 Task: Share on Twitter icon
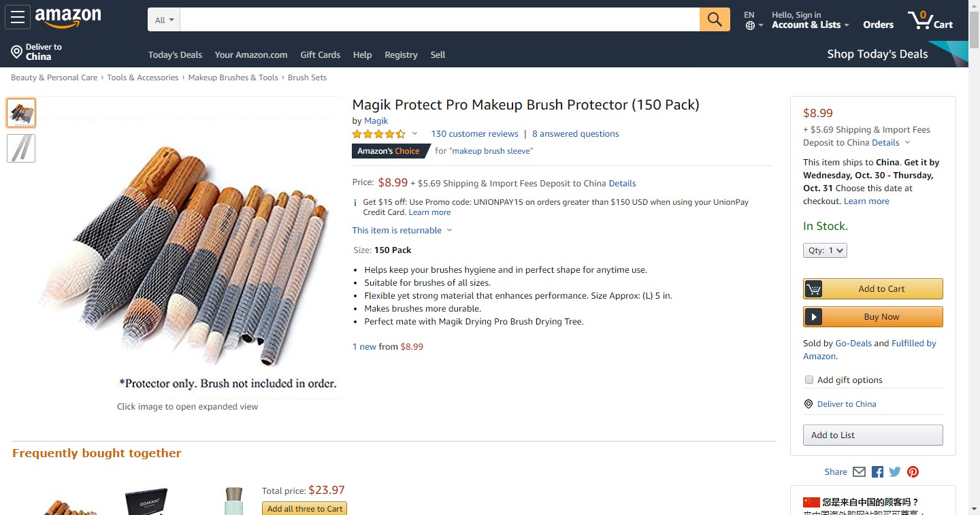895,471
